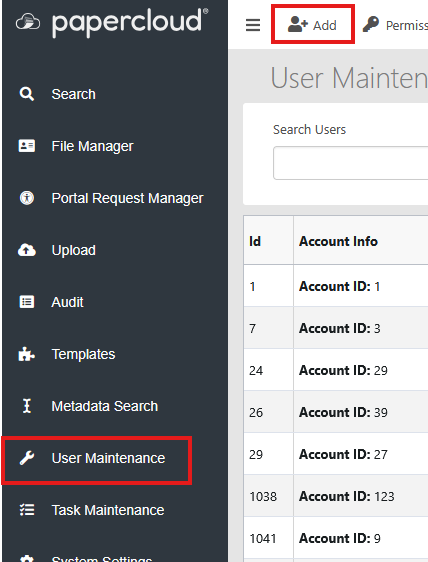Click the Portal Request Manager accessibility icon
428x562 pixels.
(x=27, y=198)
